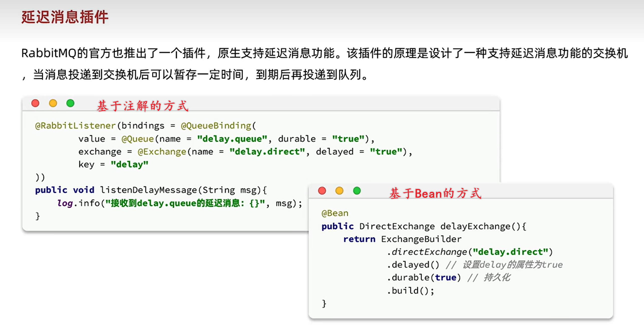Click the @Bean annotation text

(x=335, y=213)
